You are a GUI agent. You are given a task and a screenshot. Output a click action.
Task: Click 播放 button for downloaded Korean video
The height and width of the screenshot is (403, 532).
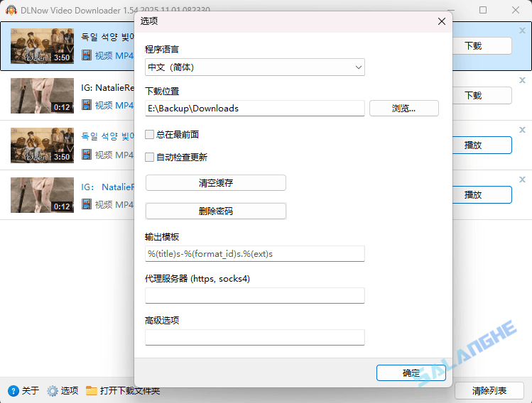pyautogui.click(x=482, y=145)
